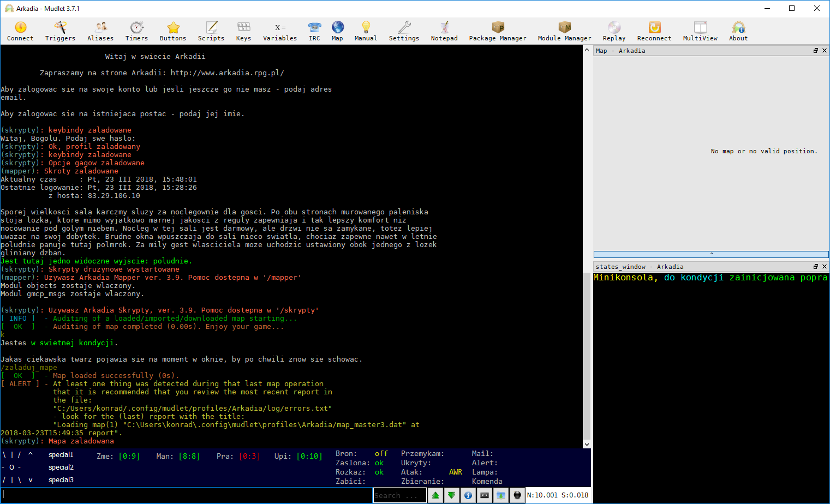The width and height of the screenshot is (830, 504).
Task: Show the Map from the toolbar
Action: click(337, 31)
